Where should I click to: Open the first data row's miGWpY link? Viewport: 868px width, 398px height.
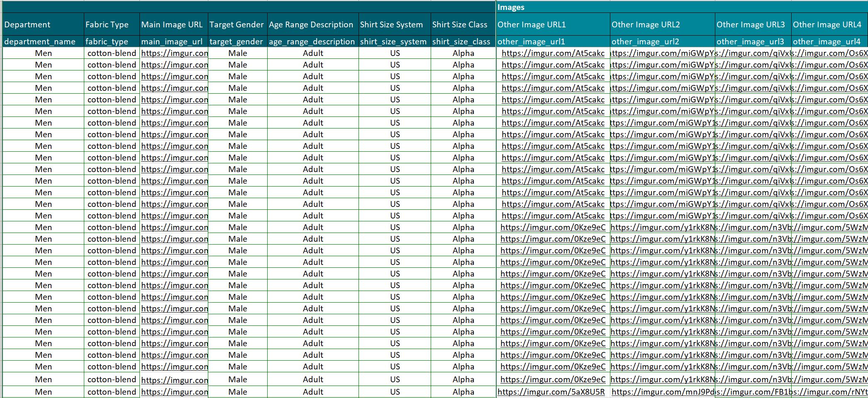663,53
